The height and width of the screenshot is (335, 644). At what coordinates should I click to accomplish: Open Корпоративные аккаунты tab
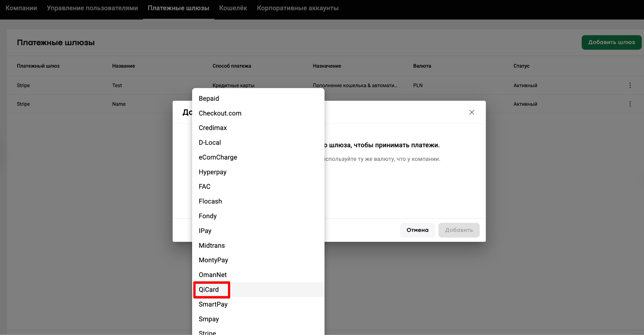(x=297, y=8)
